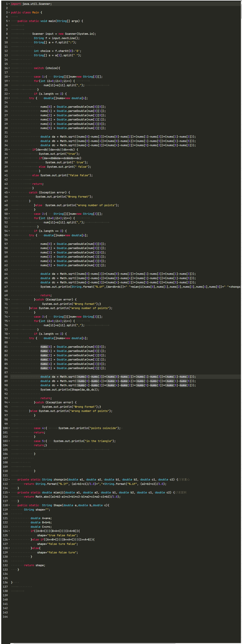Collapse the main method fold arrow on line 5

coord(9,21)
